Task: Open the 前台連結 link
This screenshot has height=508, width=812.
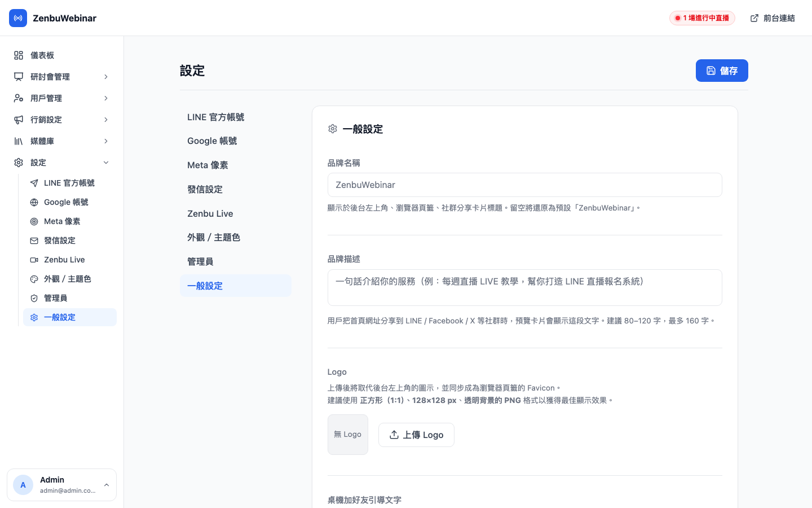Action: point(773,18)
